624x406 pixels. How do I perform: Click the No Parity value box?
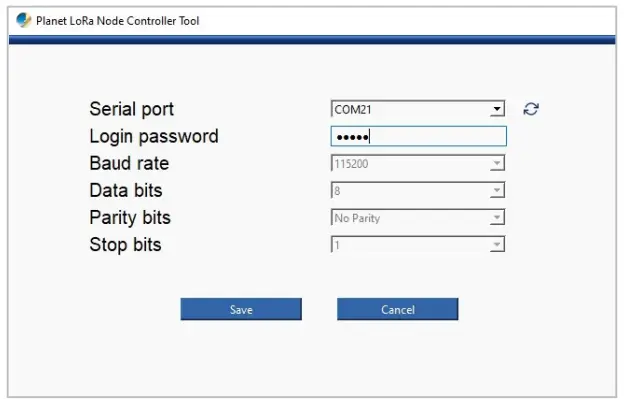(x=410, y=217)
